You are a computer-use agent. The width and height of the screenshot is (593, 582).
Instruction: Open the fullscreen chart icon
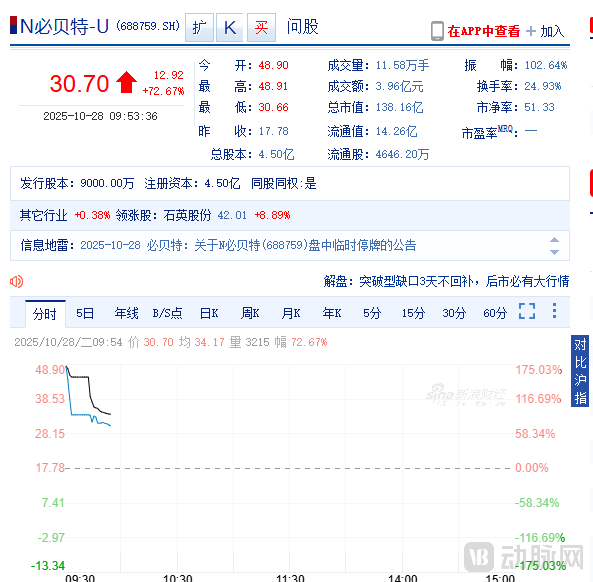pos(527,311)
